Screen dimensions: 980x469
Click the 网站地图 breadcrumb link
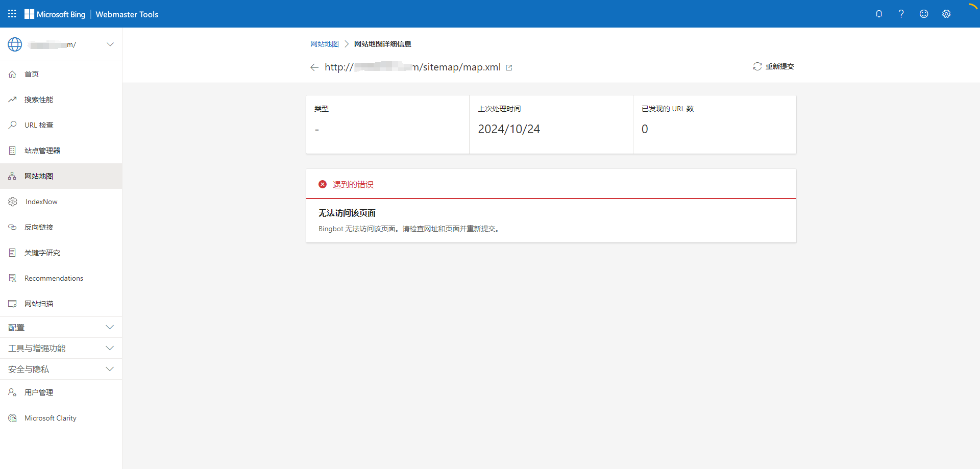[325, 44]
